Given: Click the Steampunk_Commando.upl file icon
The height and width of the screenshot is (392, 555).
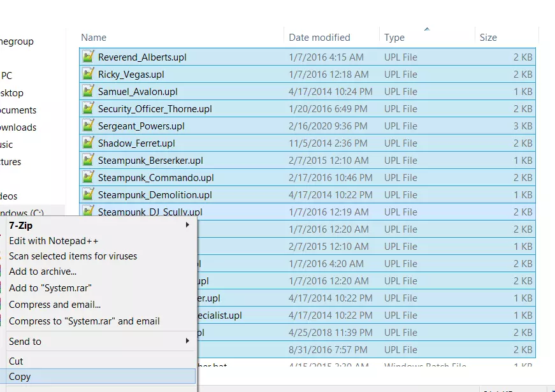Looking at the screenshot, I should click(89, 177).
